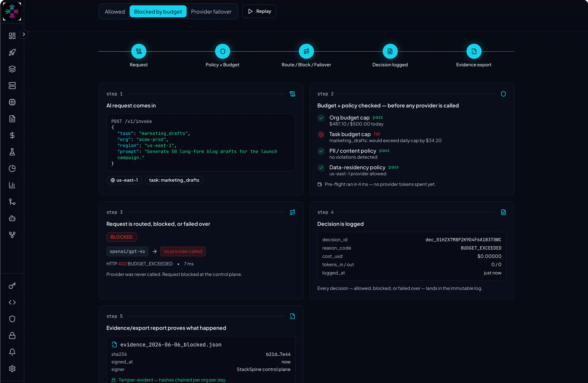Click the Pre-flight ran in 4 ms note
Image resolution: width=588 pixels, height=383 pixels.
click(380, 185)
